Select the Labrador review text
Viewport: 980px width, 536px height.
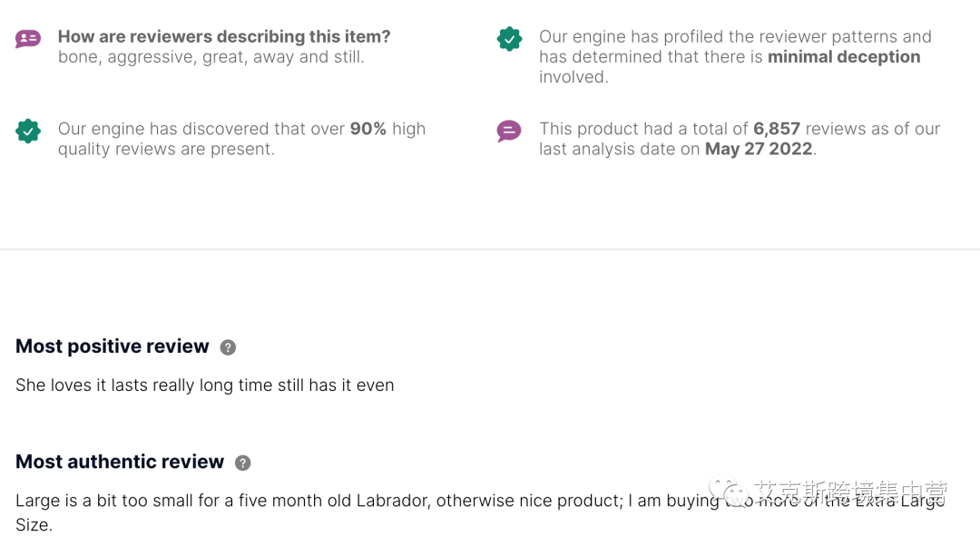pos(363,502)
